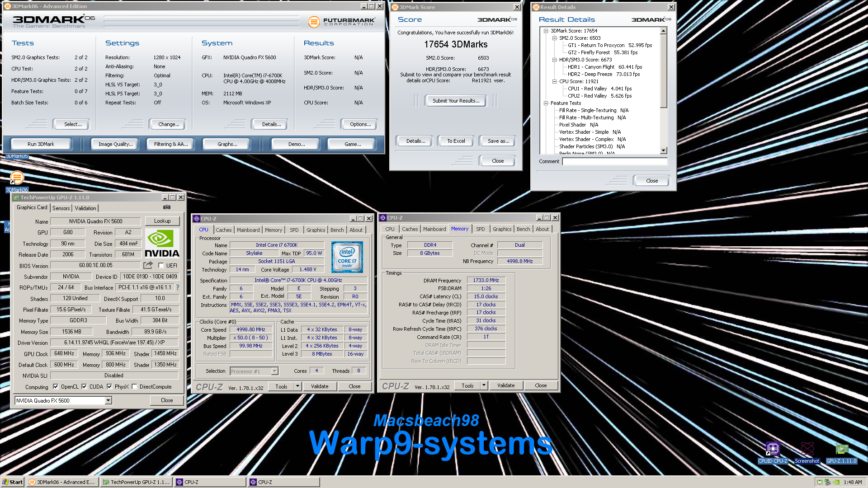Collapse the Feature Tests tree node
Image resolution: width=868 pixels, height=488 pixels.
[x=546, y=103]
